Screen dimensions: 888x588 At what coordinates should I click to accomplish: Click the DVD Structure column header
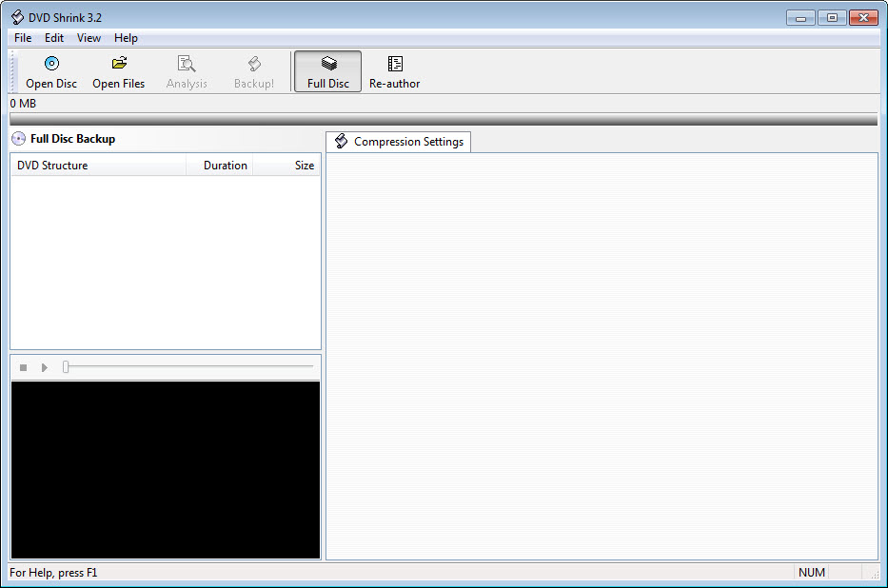tap(99, 166)
